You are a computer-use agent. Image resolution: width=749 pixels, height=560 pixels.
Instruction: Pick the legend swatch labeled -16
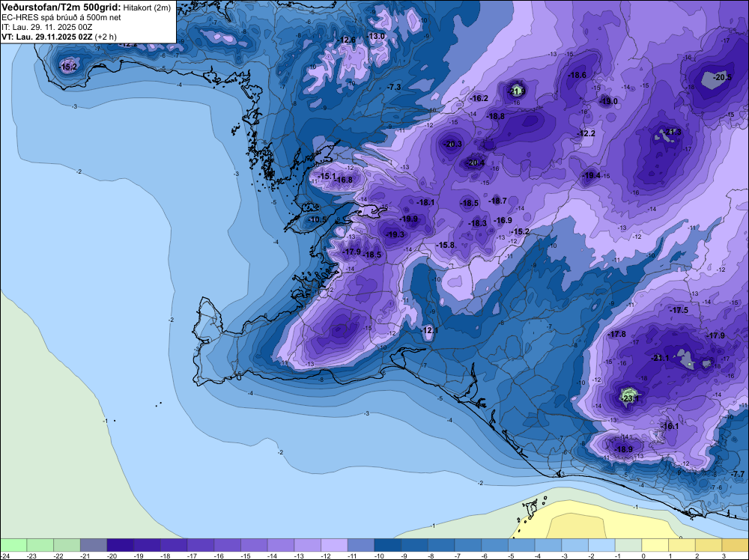pos(228,545)
